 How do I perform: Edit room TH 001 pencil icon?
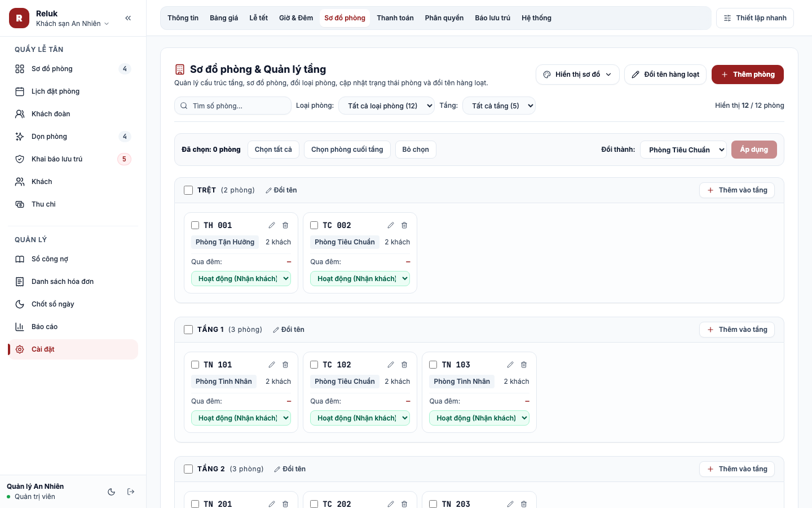[x=272, y=225]
